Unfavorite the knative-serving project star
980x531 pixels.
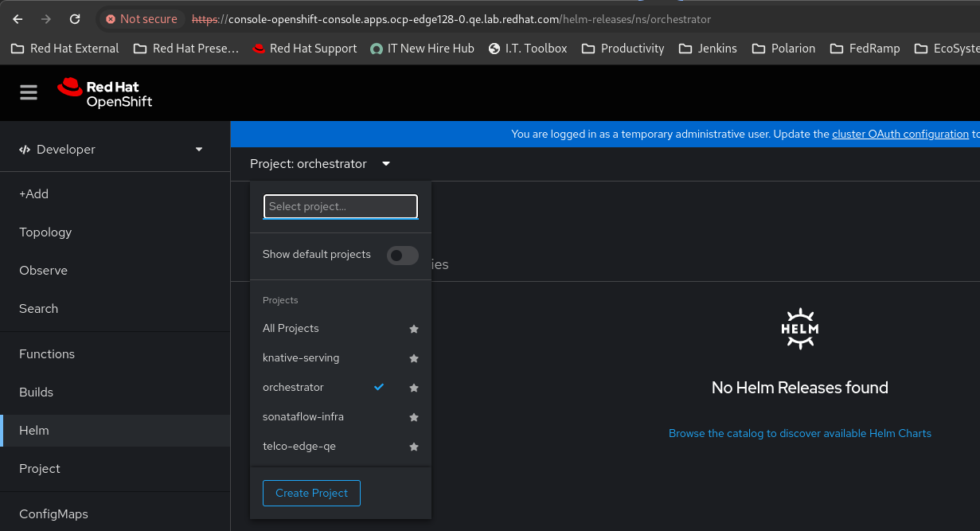click(x=414, y=358)
